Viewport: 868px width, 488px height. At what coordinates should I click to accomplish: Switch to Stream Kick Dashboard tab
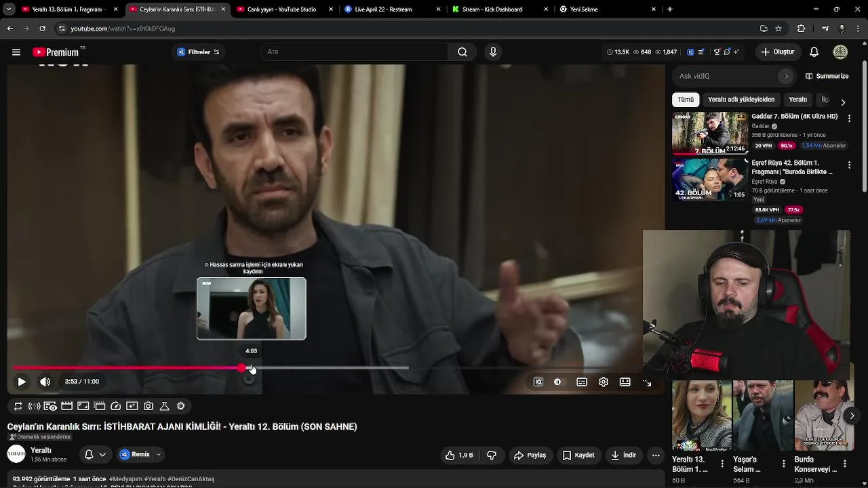(499, 9)
